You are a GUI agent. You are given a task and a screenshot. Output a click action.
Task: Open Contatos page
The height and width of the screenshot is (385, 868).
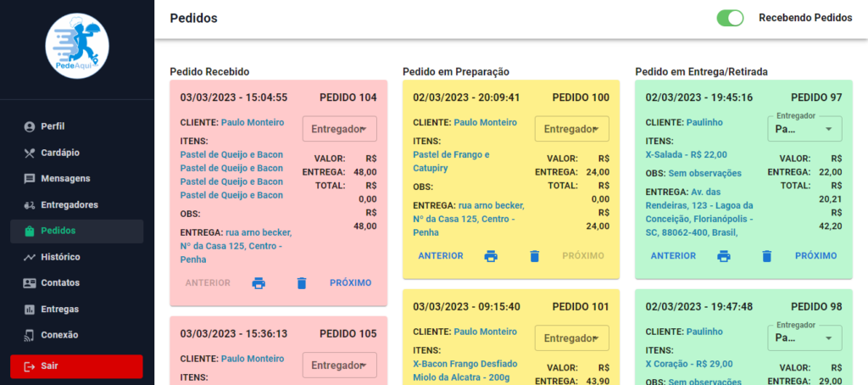pyautogui.click(x=77, y=283)
